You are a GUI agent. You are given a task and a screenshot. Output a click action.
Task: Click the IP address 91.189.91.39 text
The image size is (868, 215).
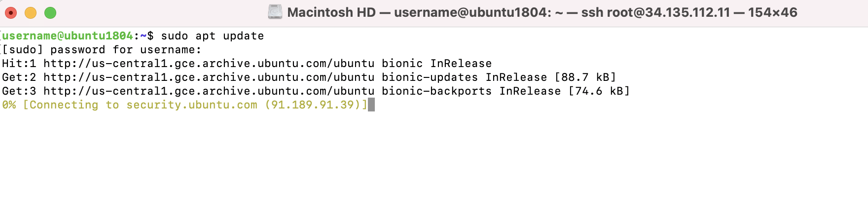pos(313,105)
